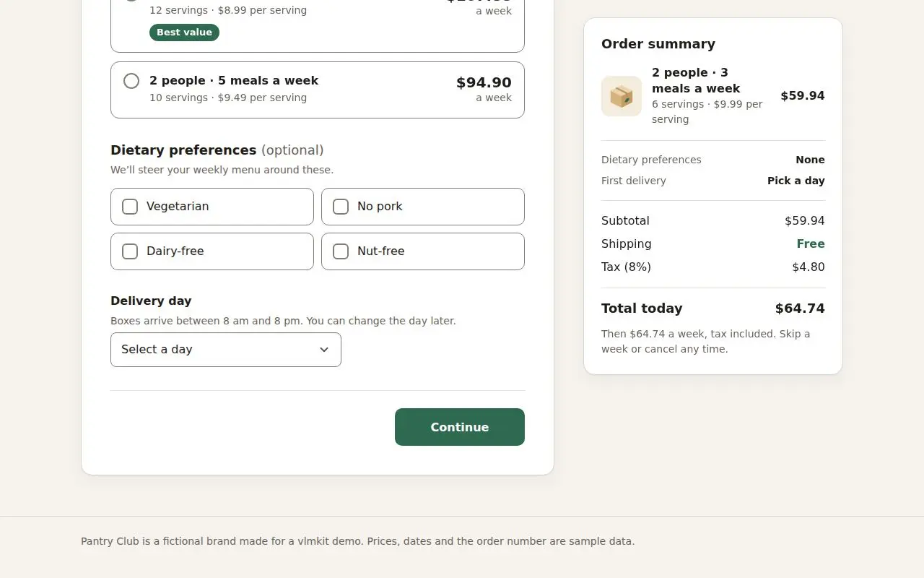
Task: Click the package box icon in Order summary
Action: (622, 96)
